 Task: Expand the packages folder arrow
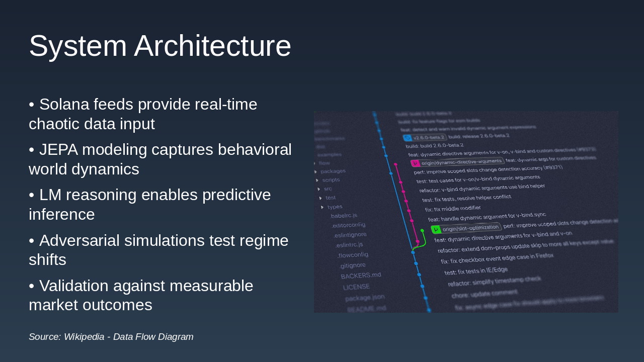[x=316, y=172]
